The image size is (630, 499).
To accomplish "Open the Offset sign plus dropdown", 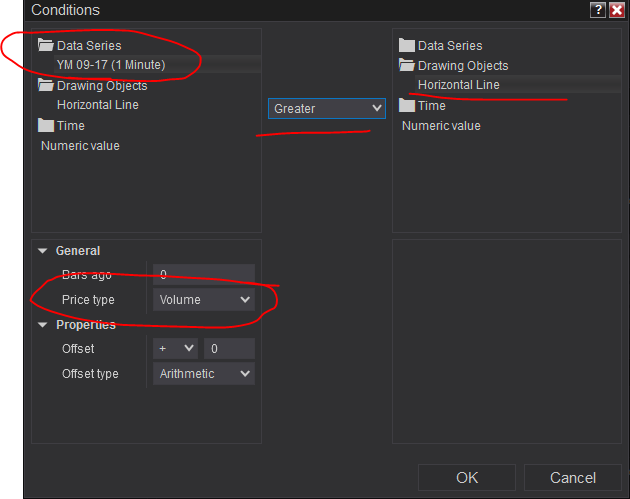I will [175, 348].
